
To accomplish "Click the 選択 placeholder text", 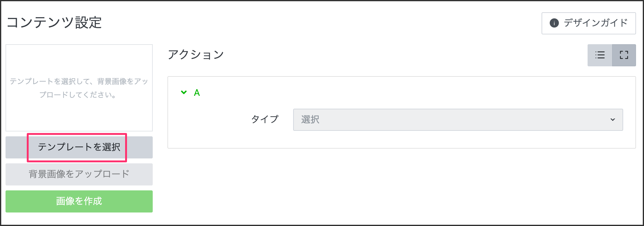I will point(310,119).
